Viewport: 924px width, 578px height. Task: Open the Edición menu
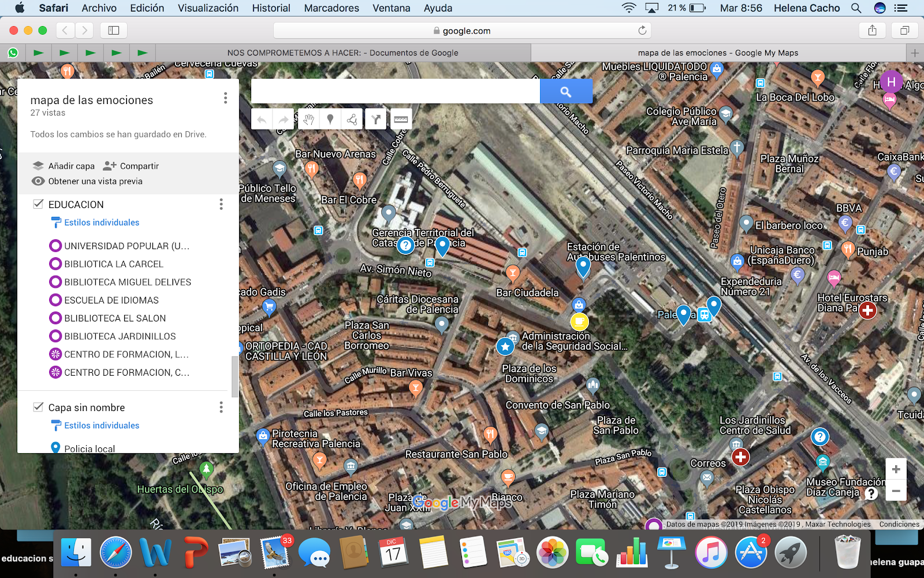coord(147,8)
